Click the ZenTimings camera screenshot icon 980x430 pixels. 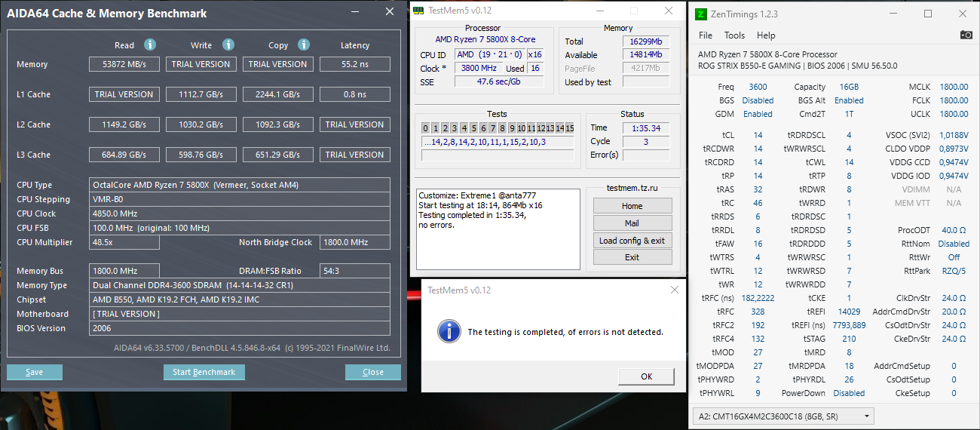966,35
